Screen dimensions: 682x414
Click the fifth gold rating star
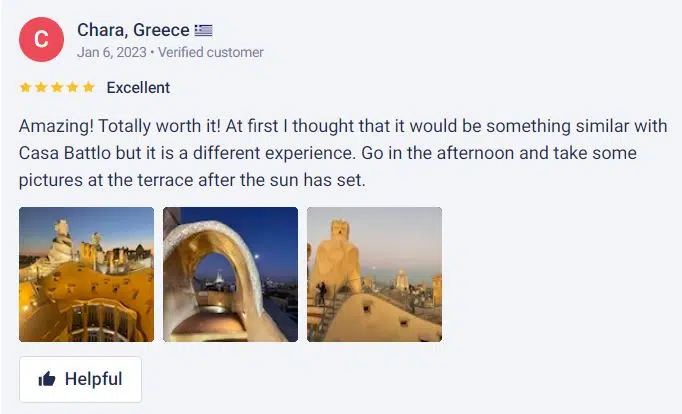88,87
